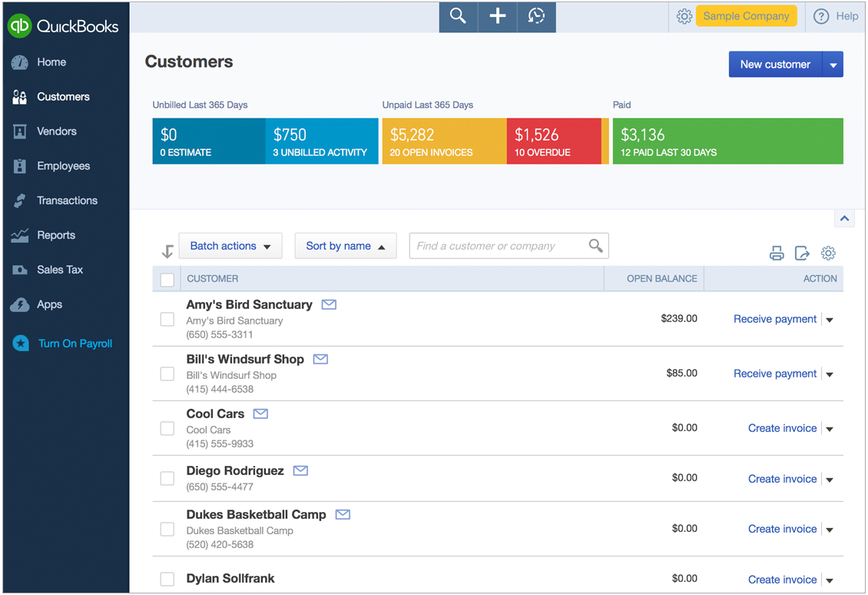Image resolution: width=868 pixels, height=595 pixels.
Task: Click the batch-select arrow icon left of Batch actions
Action: point(167,251)
